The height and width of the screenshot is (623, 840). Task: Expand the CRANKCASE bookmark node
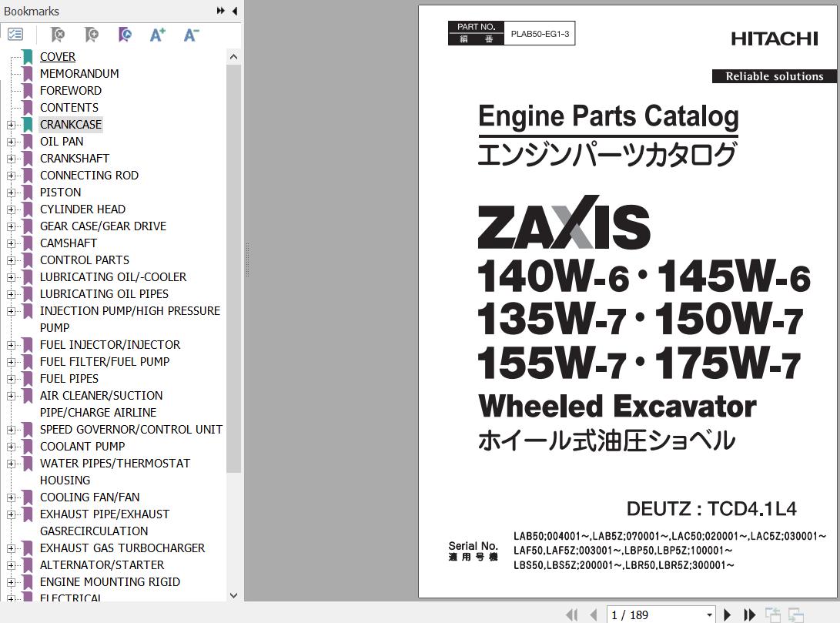(11, 125)
